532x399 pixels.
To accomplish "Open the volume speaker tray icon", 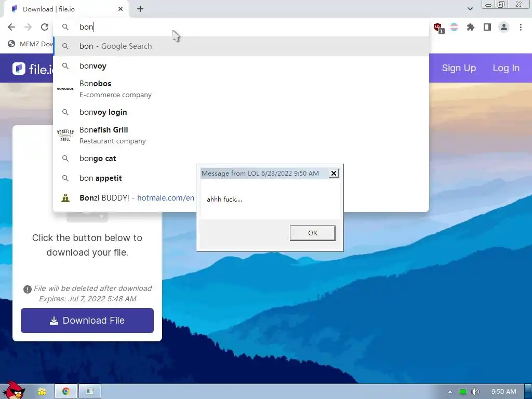I will pyautogui.click(x=475, y=392).
